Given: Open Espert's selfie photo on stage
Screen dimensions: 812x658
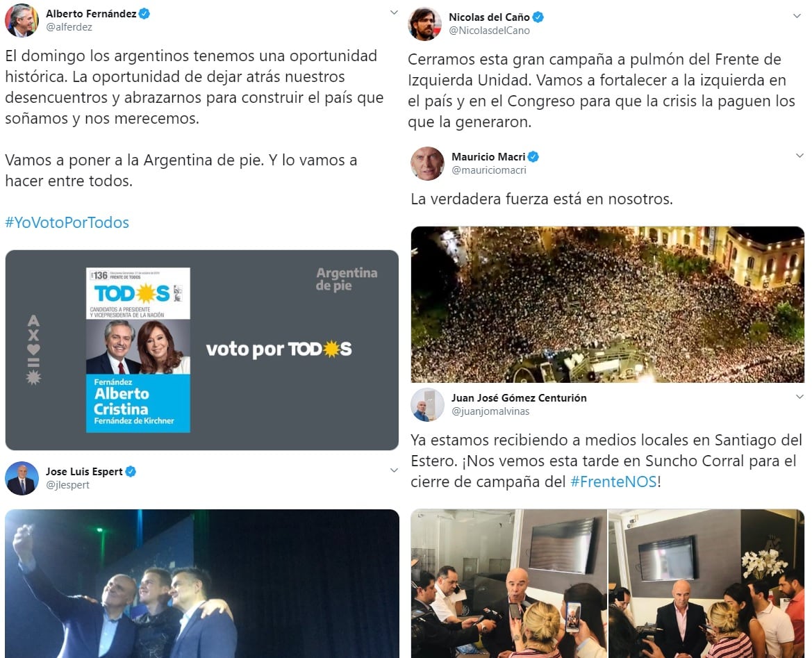Looking at the screenshot, I should 202,584.
